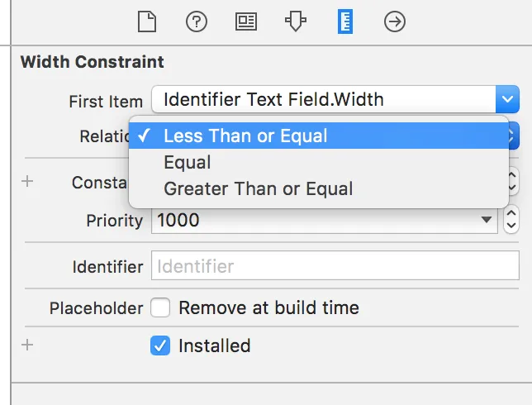Screen dimensions: 532x405
Task: Click the Width Constraint section header
Action: tap(93, 62)
